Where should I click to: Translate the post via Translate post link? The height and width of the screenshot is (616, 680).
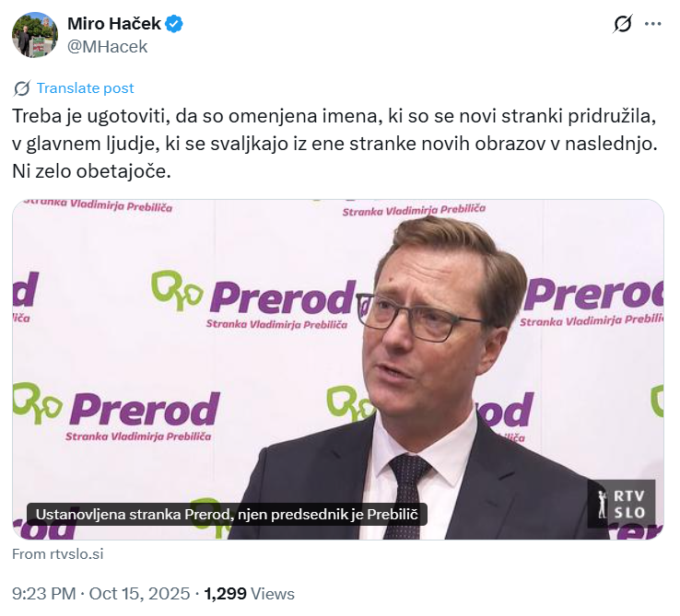point(85,88)
